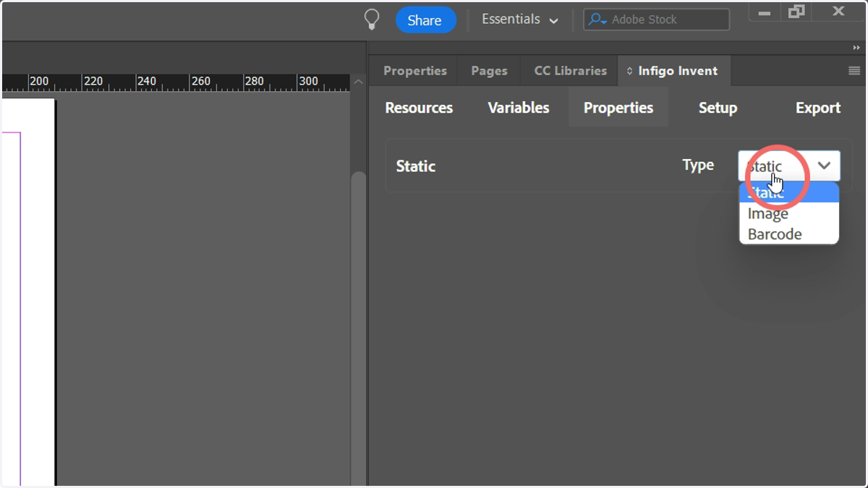Restore the application window
Viewport: 868px width, 488px height.
tap(796, 11)
